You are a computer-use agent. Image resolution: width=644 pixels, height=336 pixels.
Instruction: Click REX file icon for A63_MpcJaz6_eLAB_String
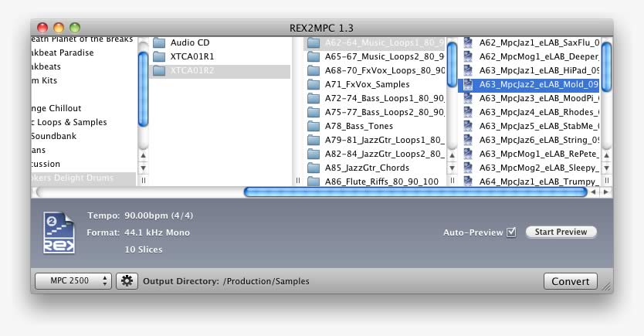pos(468,140)
